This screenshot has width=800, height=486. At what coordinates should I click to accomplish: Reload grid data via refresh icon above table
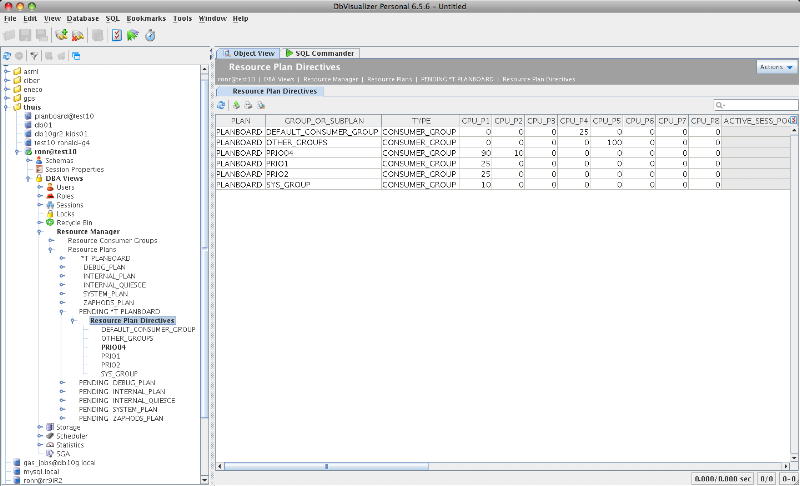click(x=221, y=105)
